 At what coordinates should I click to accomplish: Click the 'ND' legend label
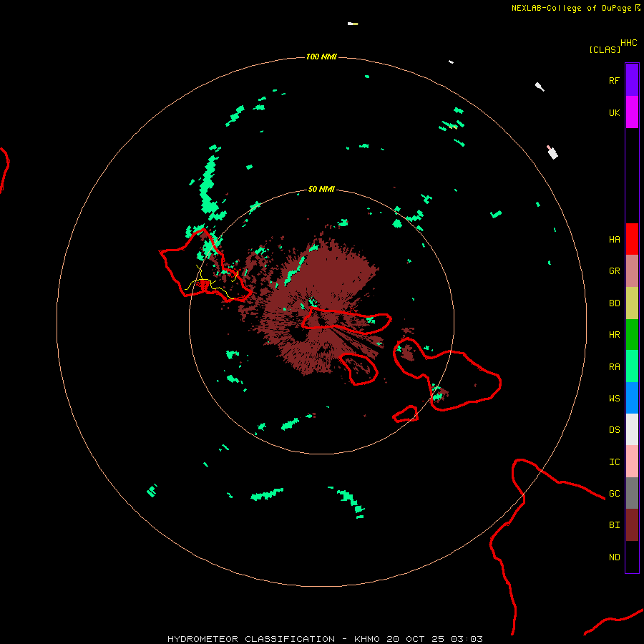[x=615, y=557]
